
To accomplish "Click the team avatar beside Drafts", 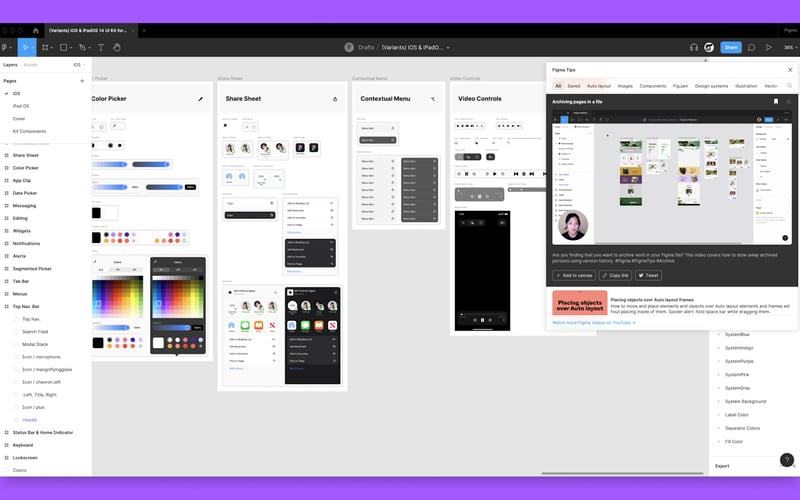I will 349,47.
